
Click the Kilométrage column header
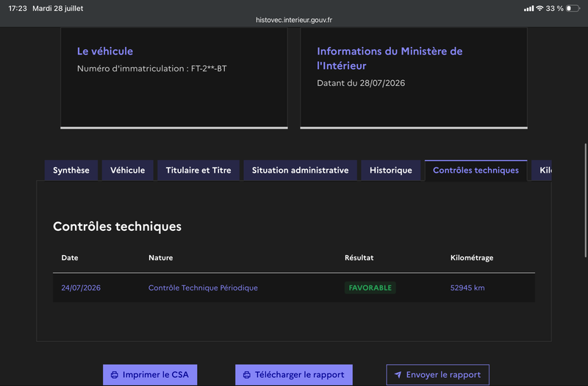pos(472,258)
